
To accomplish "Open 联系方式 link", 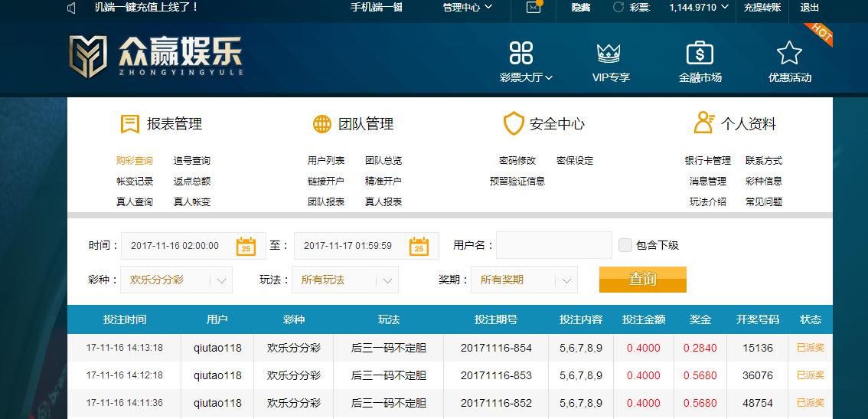I will tap(764, 161).
